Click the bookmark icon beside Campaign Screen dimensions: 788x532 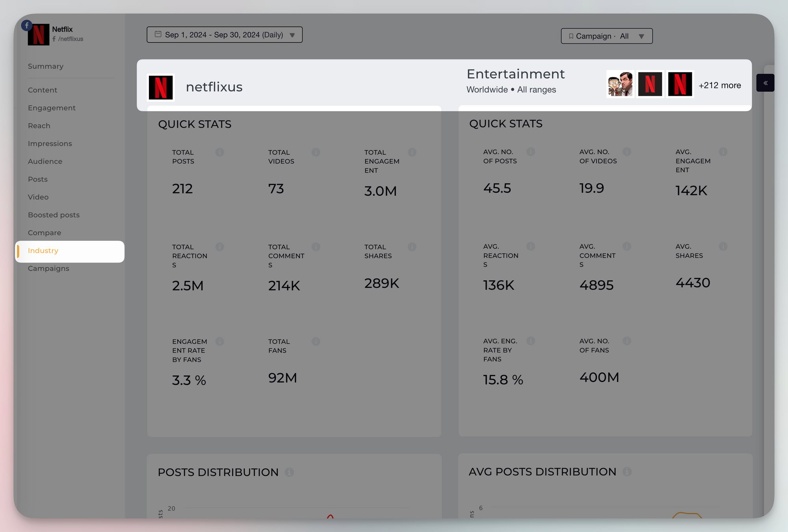571,36
